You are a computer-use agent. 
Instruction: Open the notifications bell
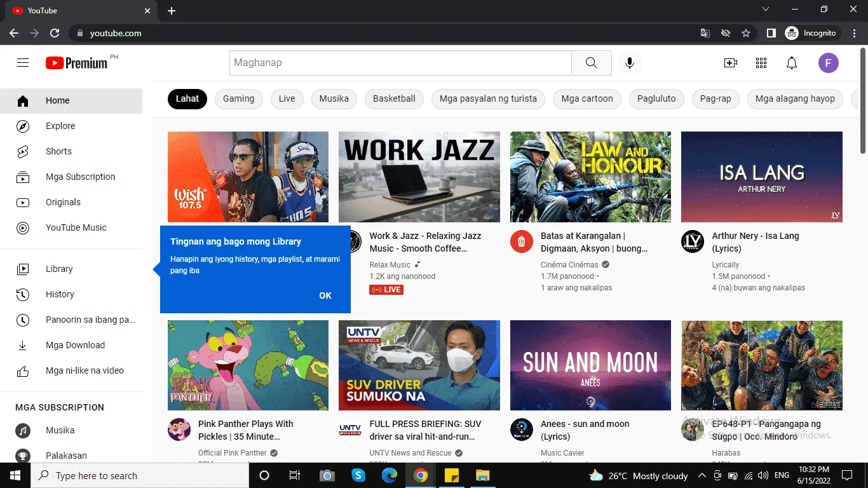point(792,63)
